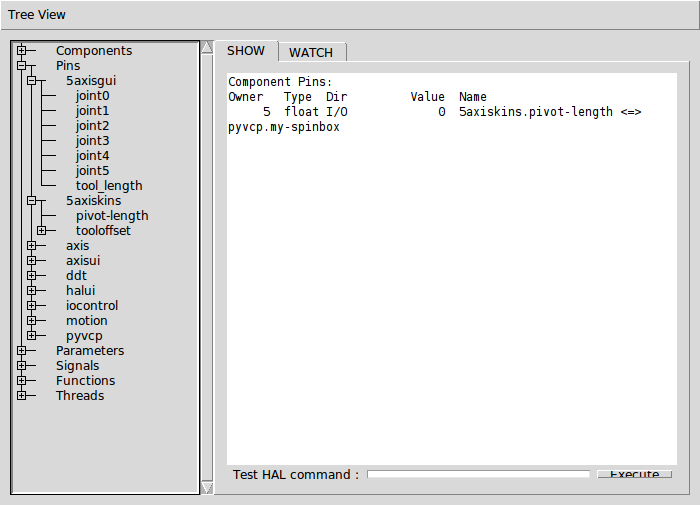
Task: Click the Component Pins: heading text
Action: click(x=280, y=82)
